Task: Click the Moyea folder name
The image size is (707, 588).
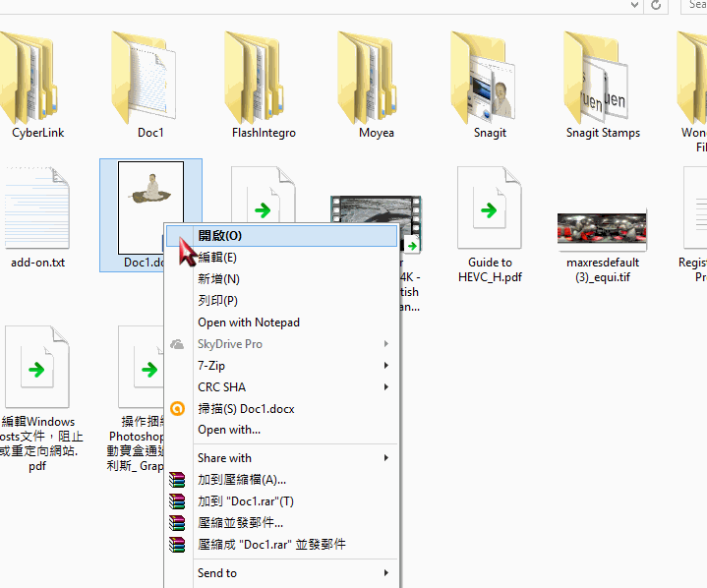Action: point(377,133)
